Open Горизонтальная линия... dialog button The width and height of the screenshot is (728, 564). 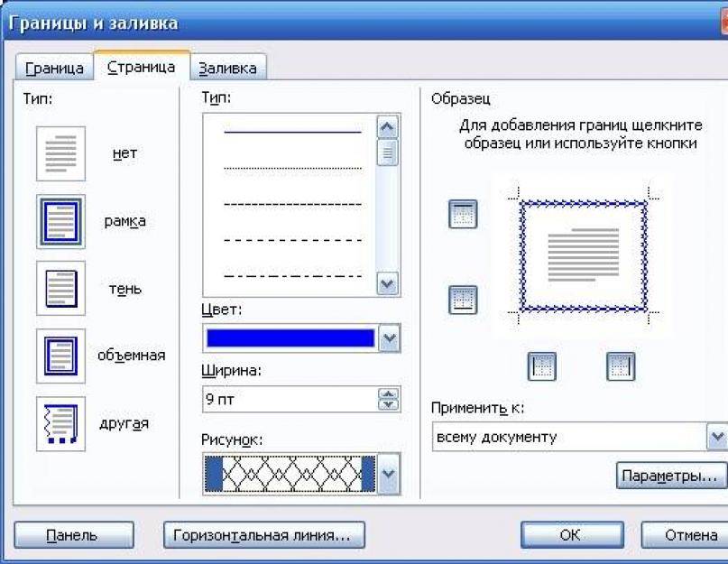[264, 535]
